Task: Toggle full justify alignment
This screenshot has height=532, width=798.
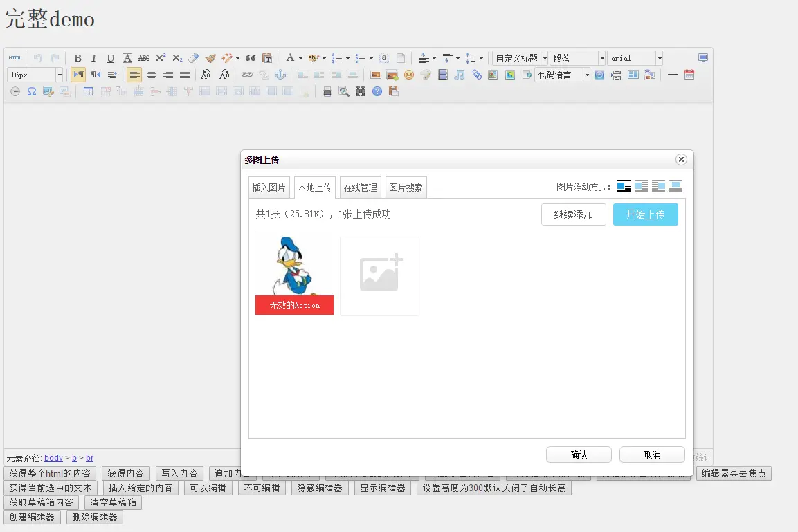Action: [x=185, y=75]
